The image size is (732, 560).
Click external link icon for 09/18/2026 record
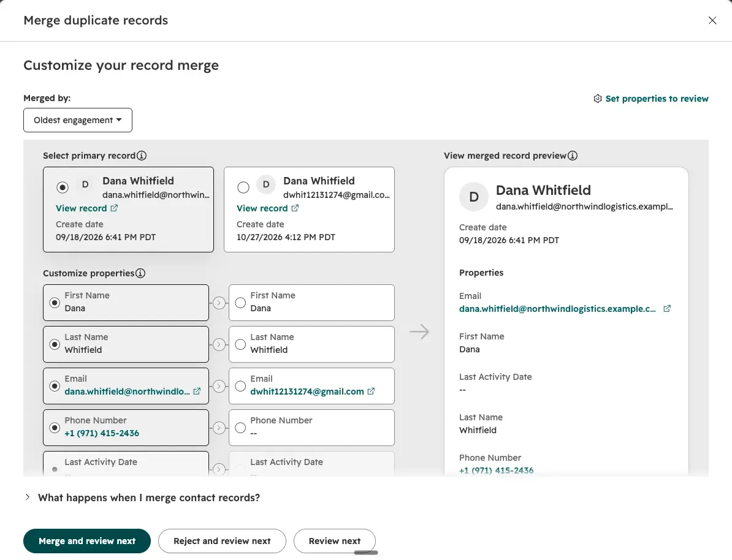[x=115, y=208]
